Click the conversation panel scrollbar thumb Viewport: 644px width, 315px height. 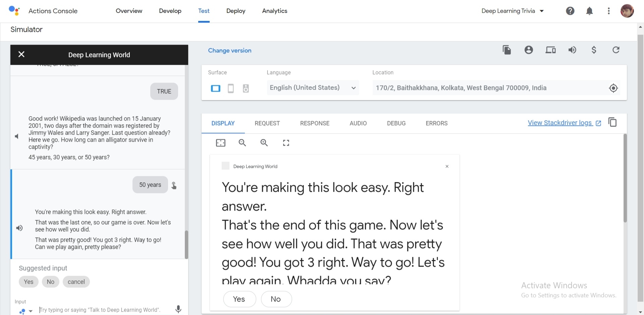click(x=186, y=244)
